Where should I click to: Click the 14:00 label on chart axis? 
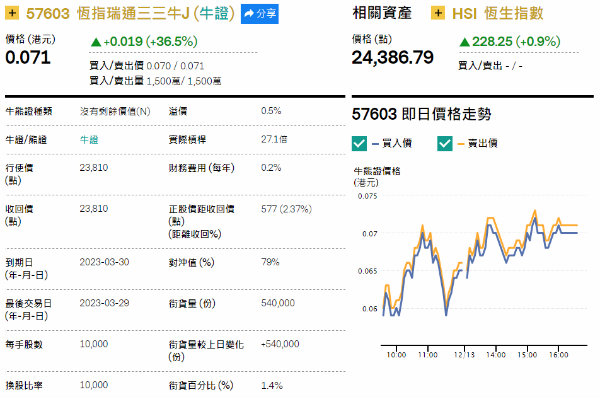pos(496,355)
